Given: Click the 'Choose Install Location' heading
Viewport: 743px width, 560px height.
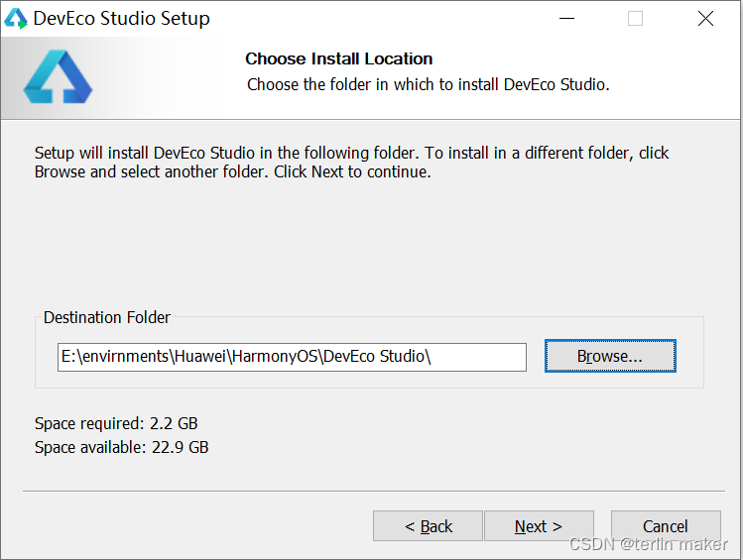Looking at the screenshot, I should [x=339, y=58].
